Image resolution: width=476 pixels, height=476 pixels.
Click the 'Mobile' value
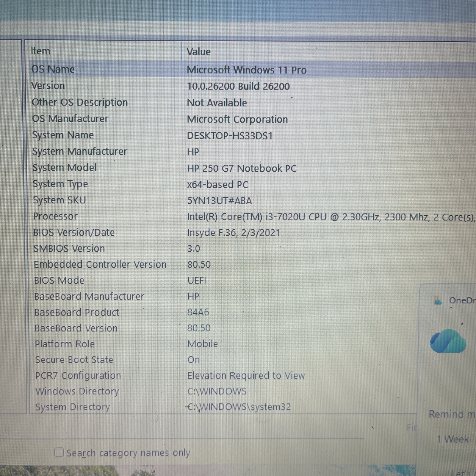(x=203, y=344)
